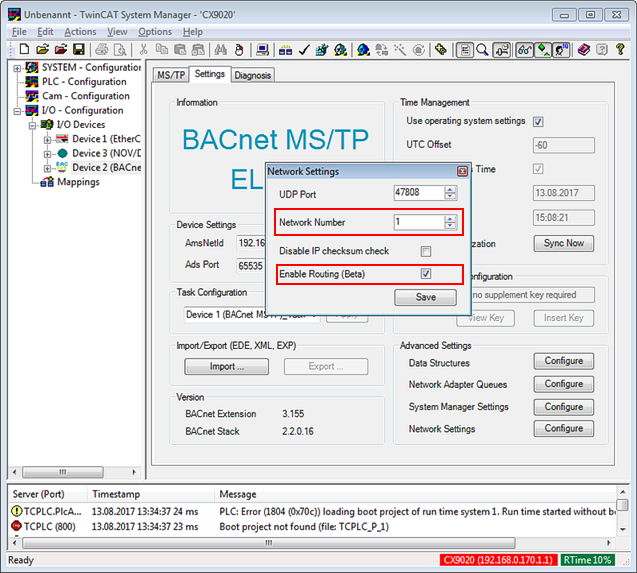Image resolution: width=637 pixels, height=573 pixels.
Task: Click the Save floppy disk icon
Action: [x=78, y=50]
